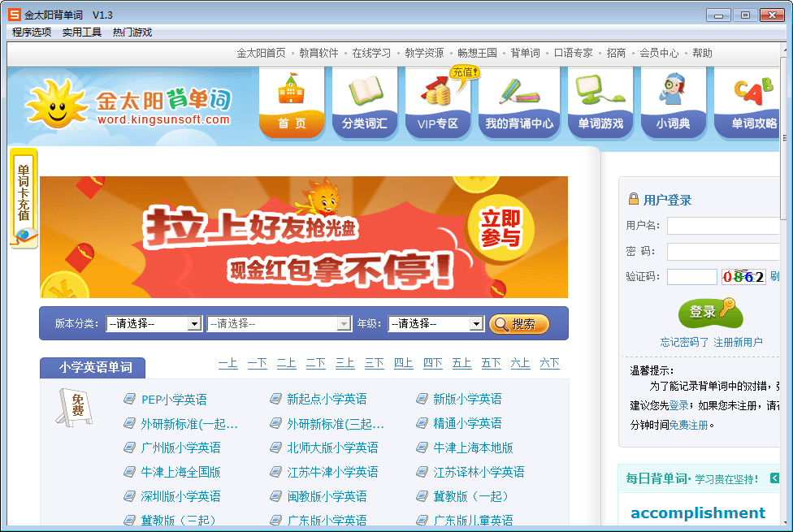Open 在线学习 in top navigation
This screenshot has height=532, width=793.
(371, 53)
